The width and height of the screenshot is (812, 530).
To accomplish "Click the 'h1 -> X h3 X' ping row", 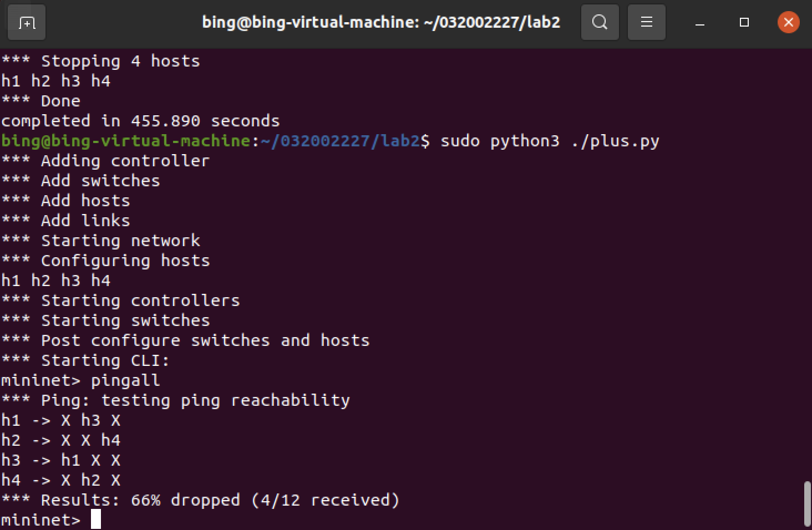I will click(x=60, y=420).
